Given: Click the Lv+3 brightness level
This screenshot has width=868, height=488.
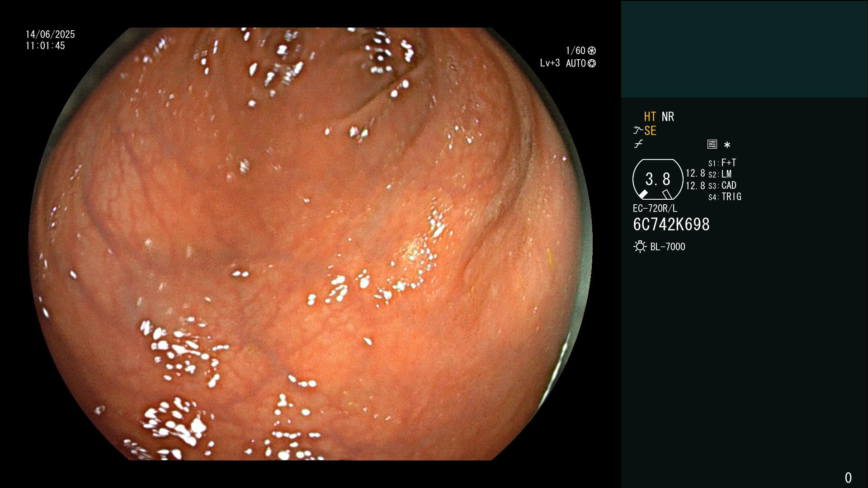Looking at the screenshot, I should [x=550, y=63].
